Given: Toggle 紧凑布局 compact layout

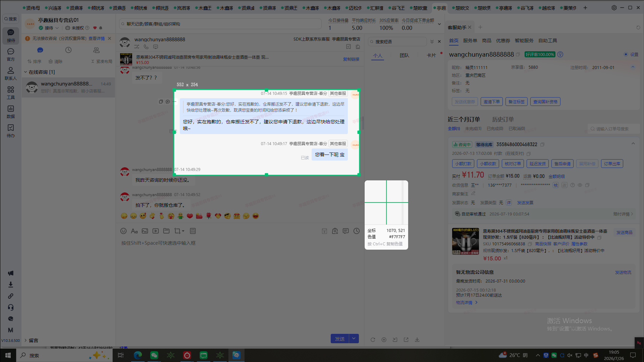Looking at the screenshot, I should coord(102,62).
